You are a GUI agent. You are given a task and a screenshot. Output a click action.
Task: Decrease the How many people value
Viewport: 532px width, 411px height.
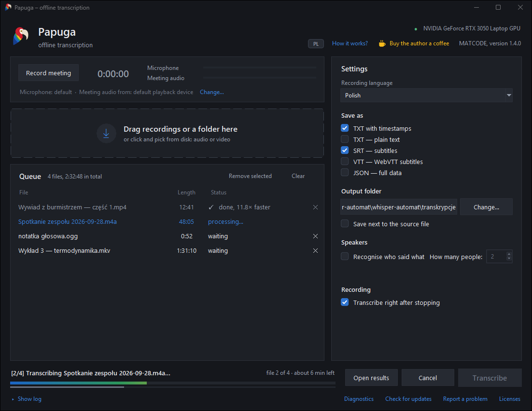click(509, 259)
